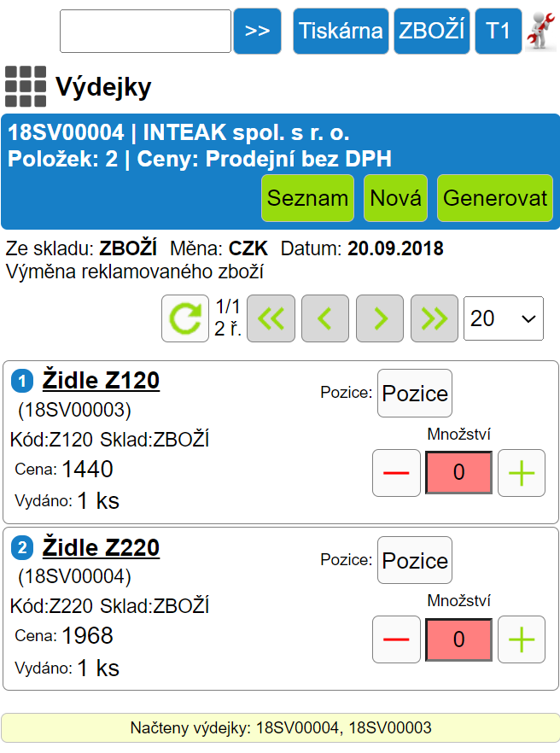Open the rows-per-page dropdown showing 20
Viewport: 560px width, 753px height.
click(504, 318)
